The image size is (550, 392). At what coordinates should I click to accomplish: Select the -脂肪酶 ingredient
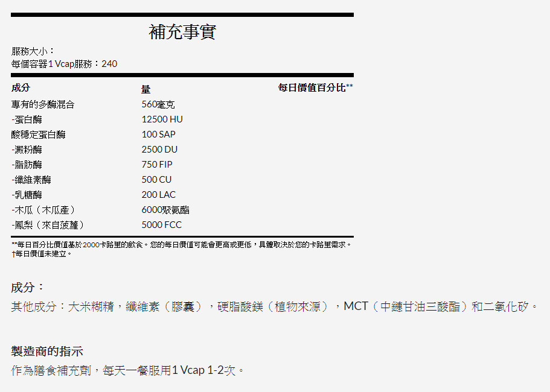[x=27, y=165]
